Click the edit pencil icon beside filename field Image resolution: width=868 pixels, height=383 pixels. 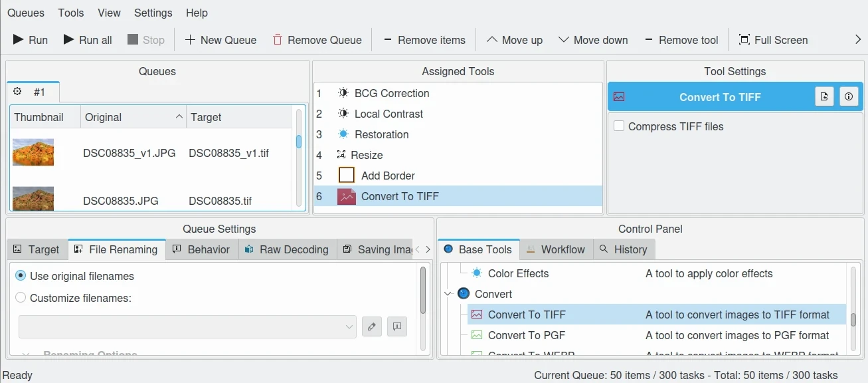click(x=372, y=326)
